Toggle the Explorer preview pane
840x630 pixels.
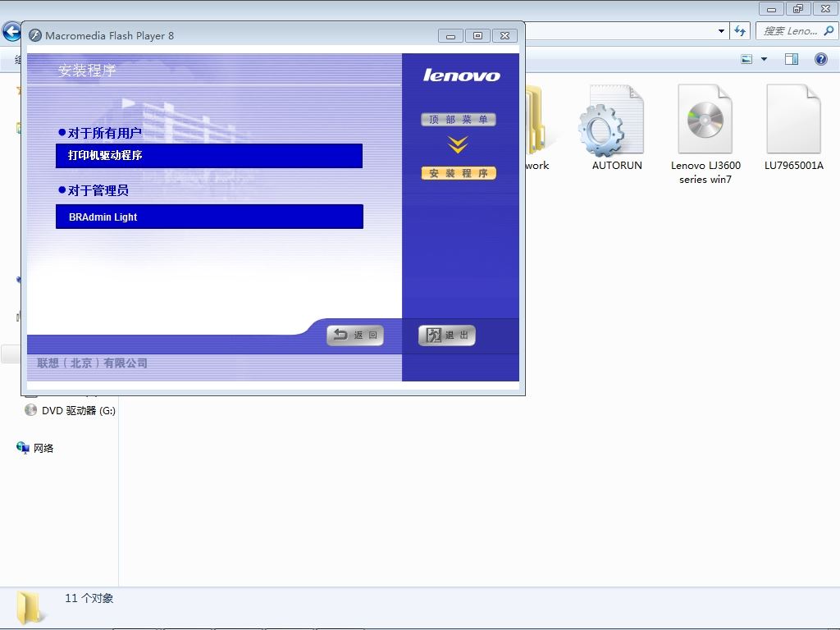pos(792,59)
